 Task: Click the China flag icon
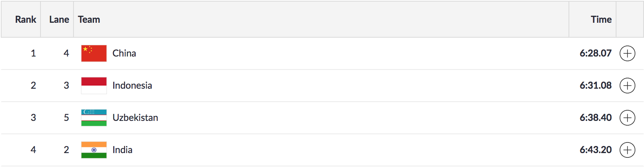click(x=94, y=53)
